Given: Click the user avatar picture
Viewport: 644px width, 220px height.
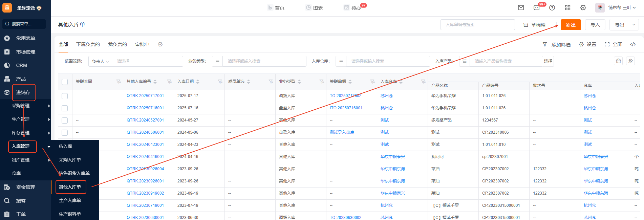Looking at the screenshot, I should pos(600,7).
